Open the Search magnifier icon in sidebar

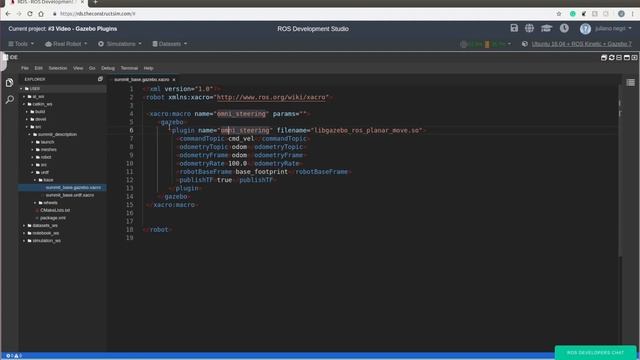click(x=10, y=99)
